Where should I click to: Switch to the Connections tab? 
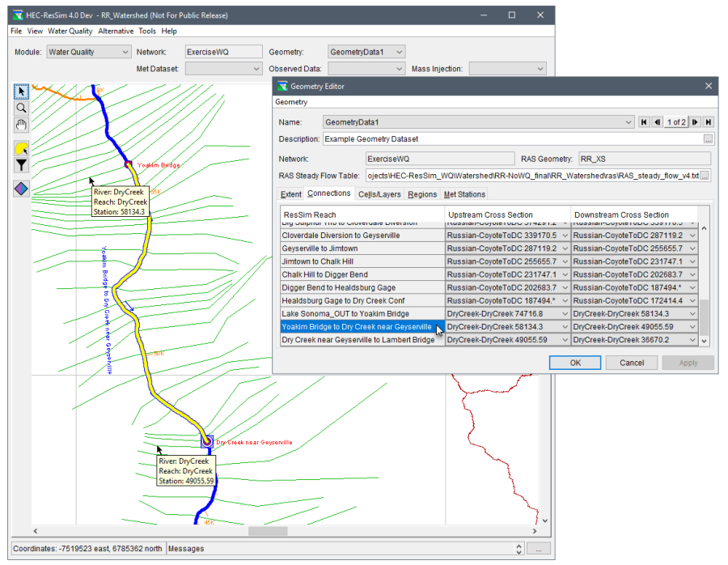pos(328,193)
